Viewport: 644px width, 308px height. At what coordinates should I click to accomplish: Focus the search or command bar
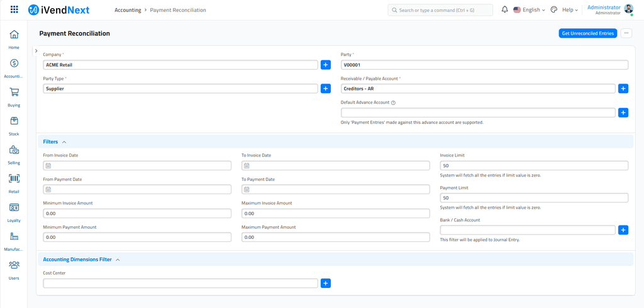[x=440, y=10]
